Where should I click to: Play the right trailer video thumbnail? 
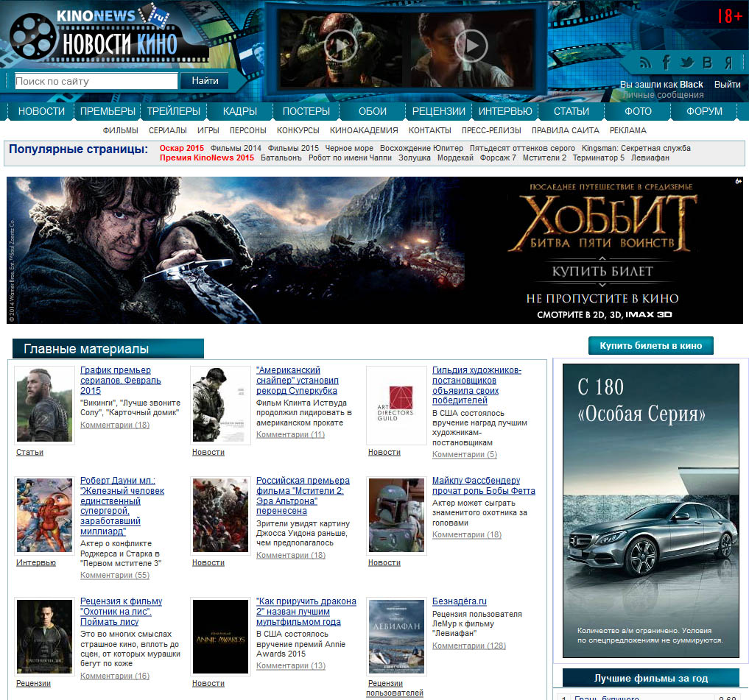470,47
